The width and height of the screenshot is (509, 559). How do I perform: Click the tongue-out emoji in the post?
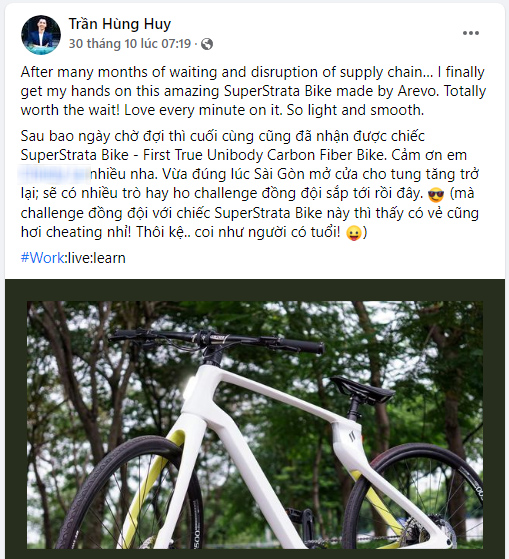pos(354,233)
